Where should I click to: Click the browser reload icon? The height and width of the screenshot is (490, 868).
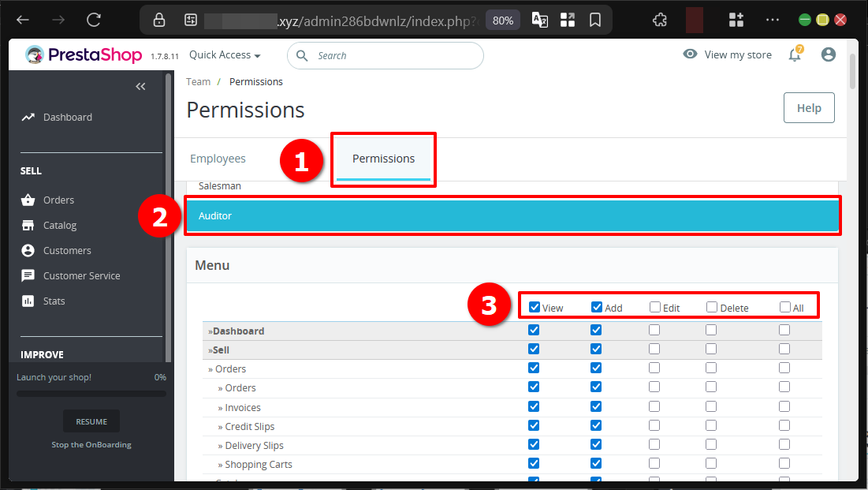(94, 20)
